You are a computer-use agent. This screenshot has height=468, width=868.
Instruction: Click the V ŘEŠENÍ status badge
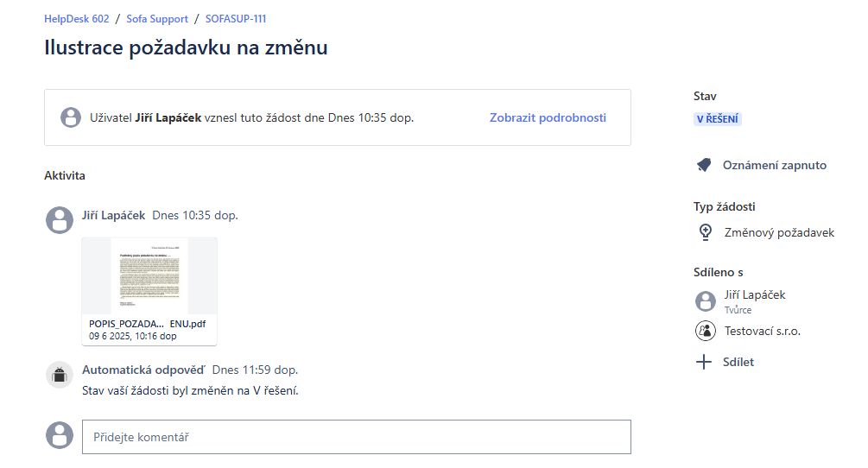point(718,119)
